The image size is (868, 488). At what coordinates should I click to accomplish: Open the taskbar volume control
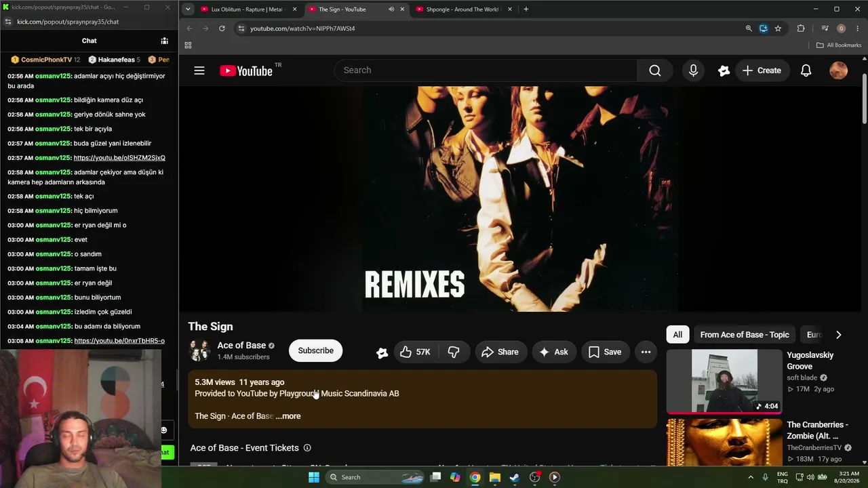[810, 477]
